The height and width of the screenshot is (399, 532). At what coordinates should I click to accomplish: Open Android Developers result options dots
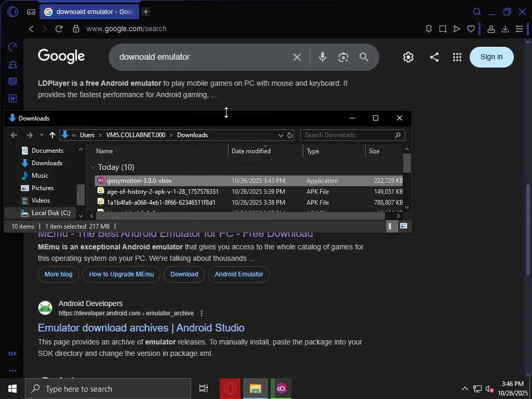click(x=202, y=313)
